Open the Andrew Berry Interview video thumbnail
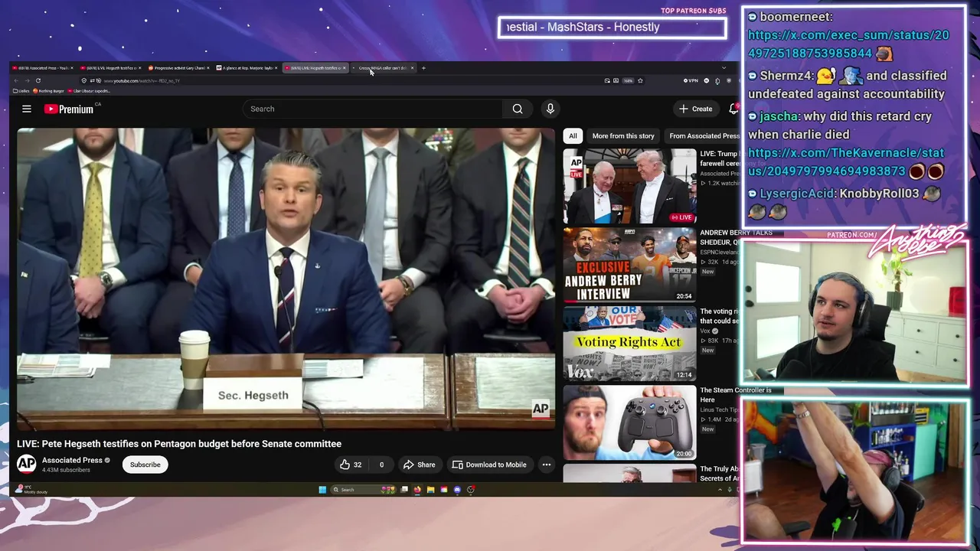Viewport: 980px width, 551px height. click(x=629, y=265)
